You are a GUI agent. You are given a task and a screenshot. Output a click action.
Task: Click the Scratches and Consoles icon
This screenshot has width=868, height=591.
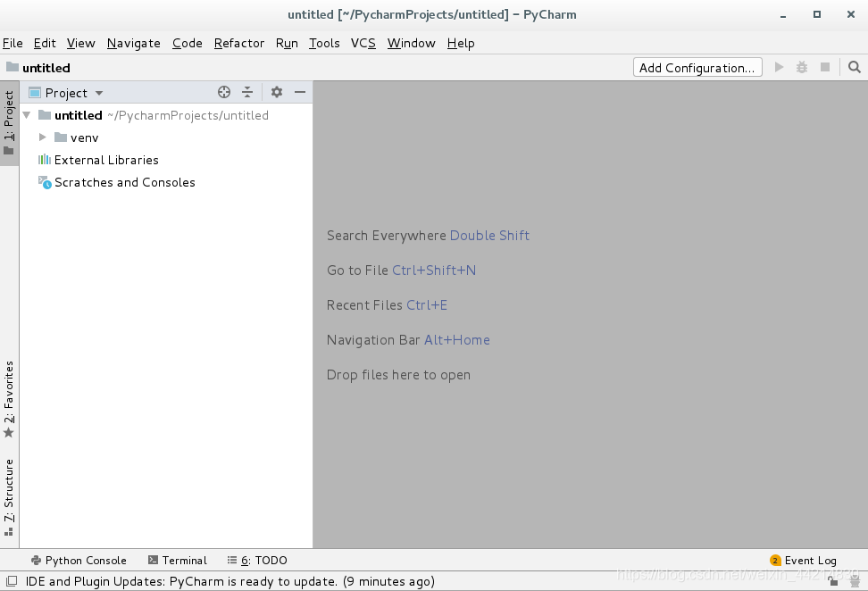click(x=45, y=182)
